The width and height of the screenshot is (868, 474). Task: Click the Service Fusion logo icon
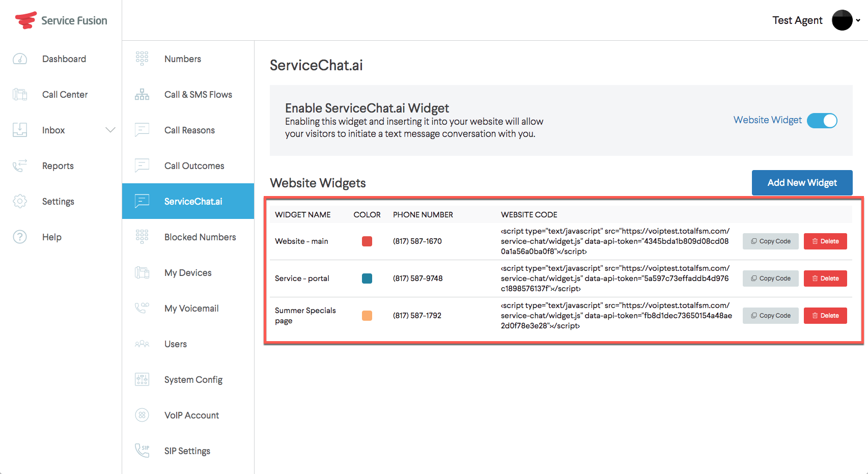25,20
